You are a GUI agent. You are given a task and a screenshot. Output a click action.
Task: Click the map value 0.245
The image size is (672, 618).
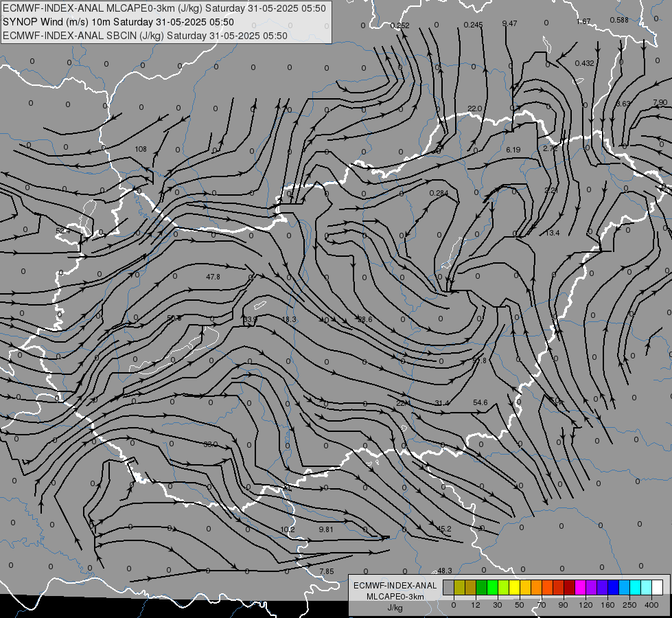tap(473, 25)
